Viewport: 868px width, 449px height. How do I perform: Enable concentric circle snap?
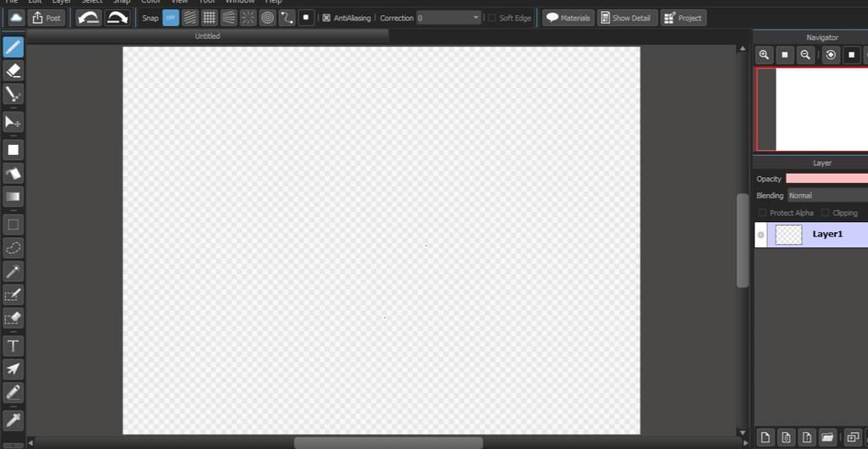(267, 18)
